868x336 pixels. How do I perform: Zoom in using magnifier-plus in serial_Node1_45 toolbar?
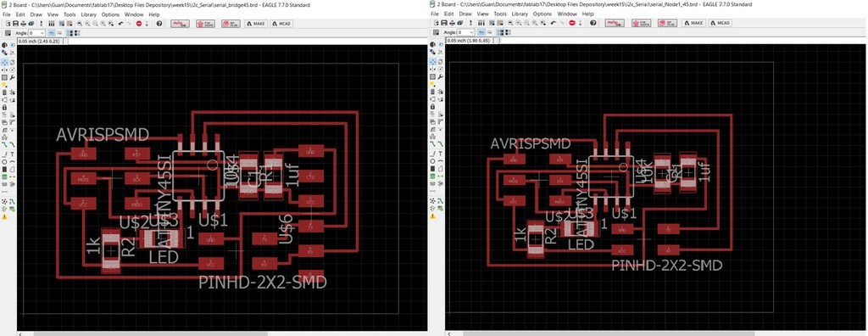click(518, 23)
